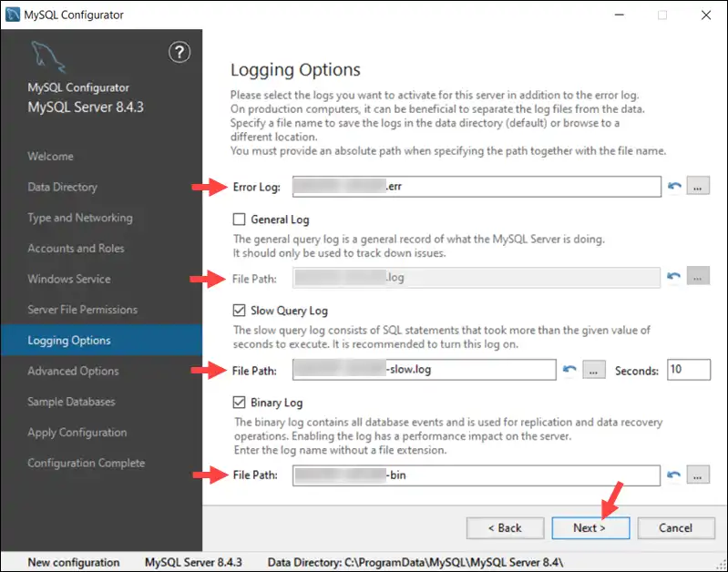Select the Windows Service step
728x572 pixels.
click(x=68, y=279)
